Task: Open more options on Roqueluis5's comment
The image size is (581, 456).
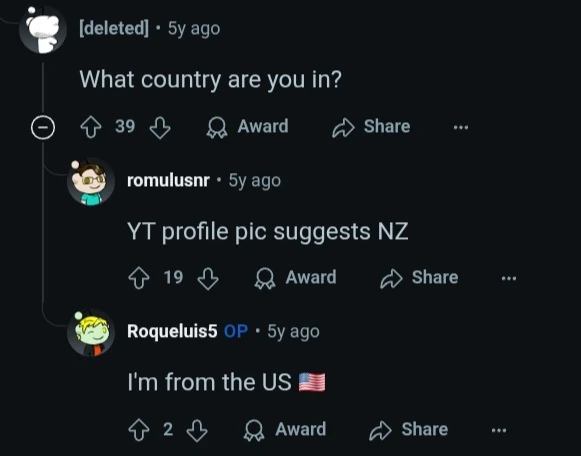Action: click(499, 430)
